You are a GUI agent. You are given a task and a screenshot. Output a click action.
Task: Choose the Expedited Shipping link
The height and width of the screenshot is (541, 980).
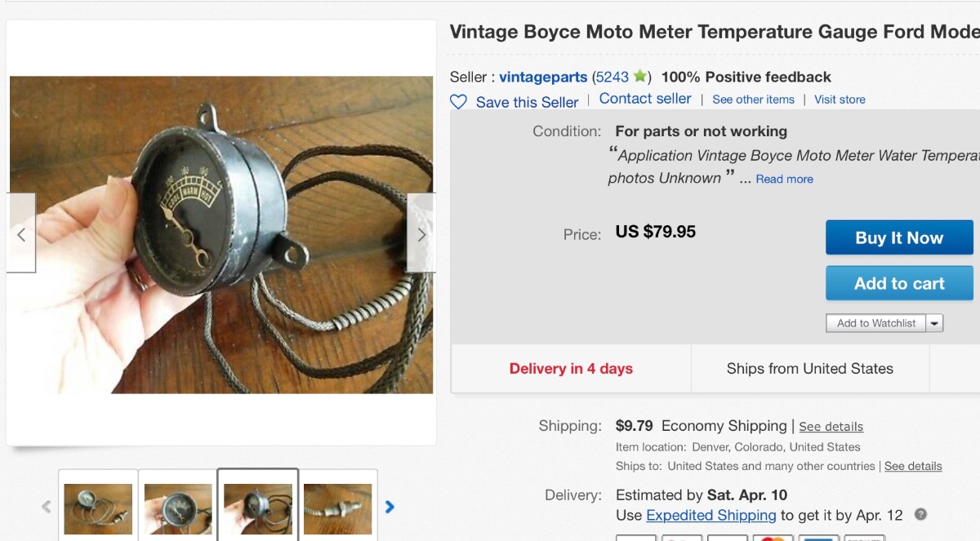(x=710, y=515)
